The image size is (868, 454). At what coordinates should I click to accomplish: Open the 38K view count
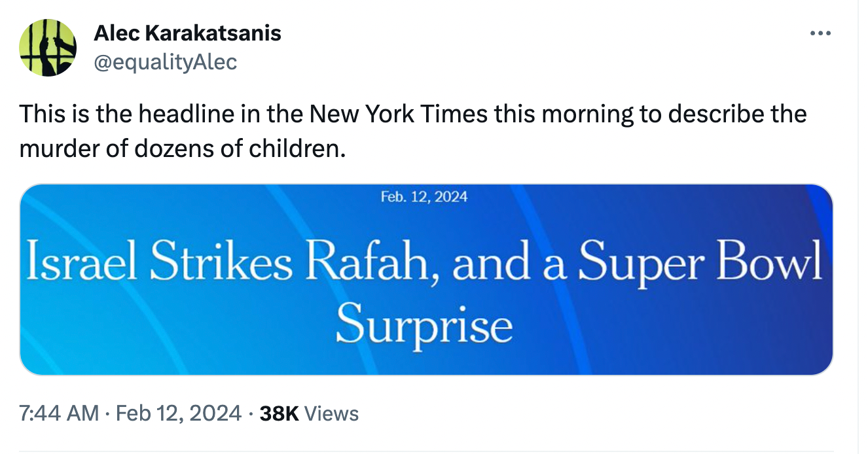pos(279,413)
